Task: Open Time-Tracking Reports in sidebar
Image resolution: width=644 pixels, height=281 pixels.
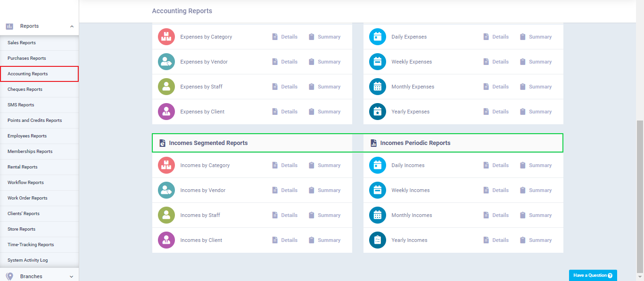Action: click(39, 245)
